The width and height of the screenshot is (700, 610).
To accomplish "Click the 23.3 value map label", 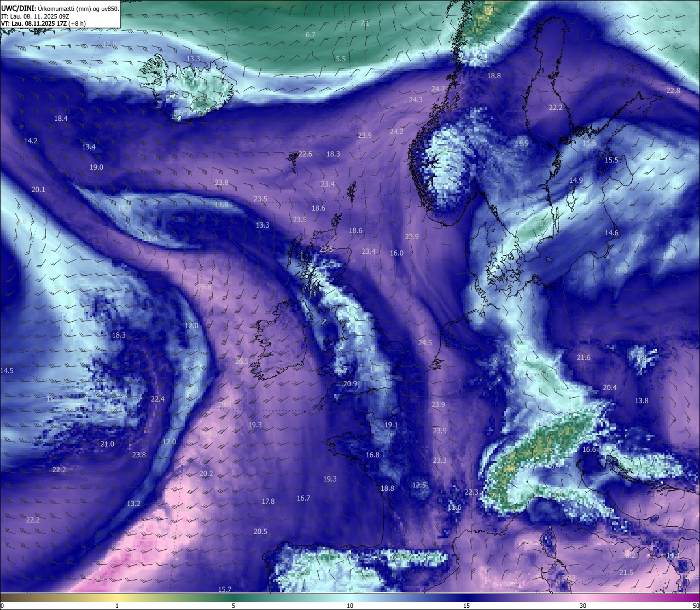I will point(439,460).
